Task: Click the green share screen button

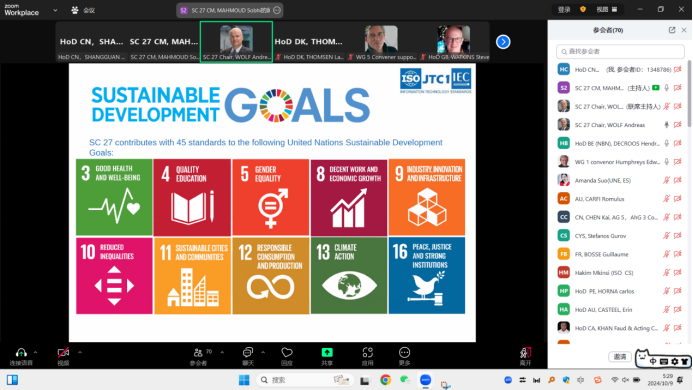Action: (x=327, y=352)
